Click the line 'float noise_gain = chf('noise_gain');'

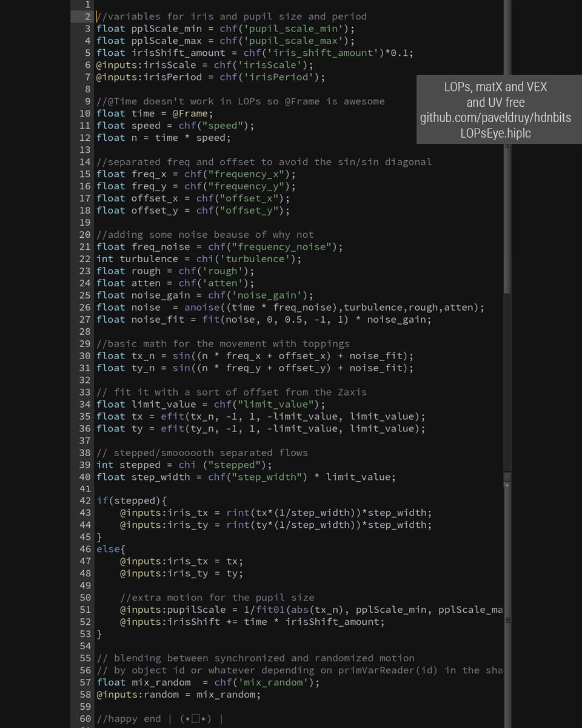[205, 295]
